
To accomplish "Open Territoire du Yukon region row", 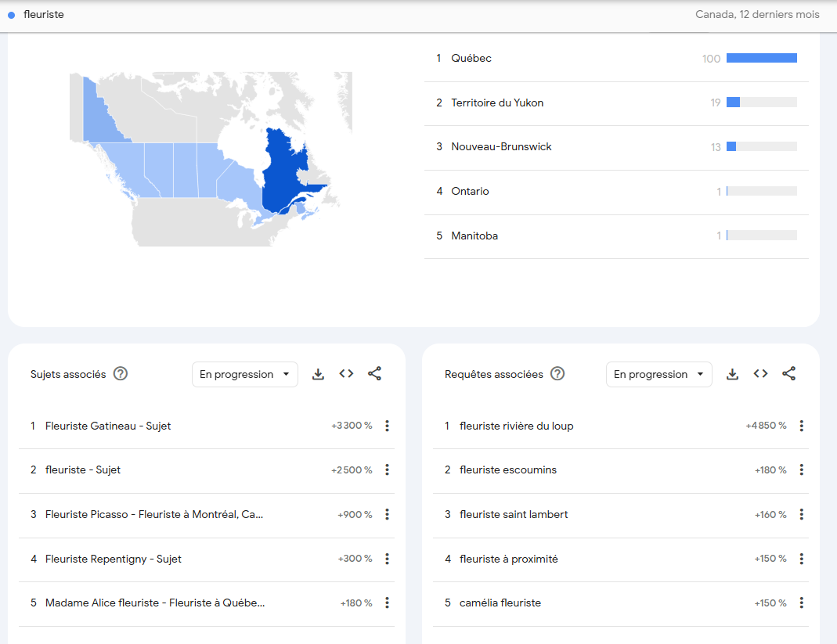I will point(497,103).
